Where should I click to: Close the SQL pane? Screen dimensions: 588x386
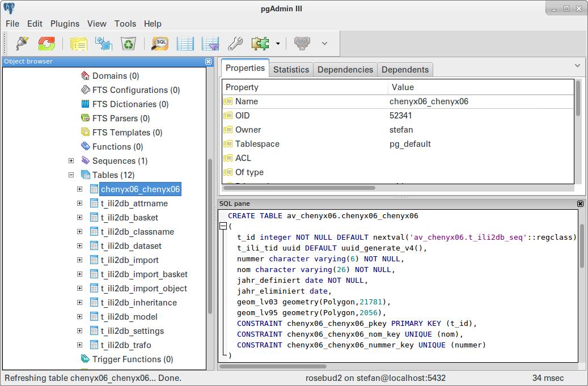point(580,203)
